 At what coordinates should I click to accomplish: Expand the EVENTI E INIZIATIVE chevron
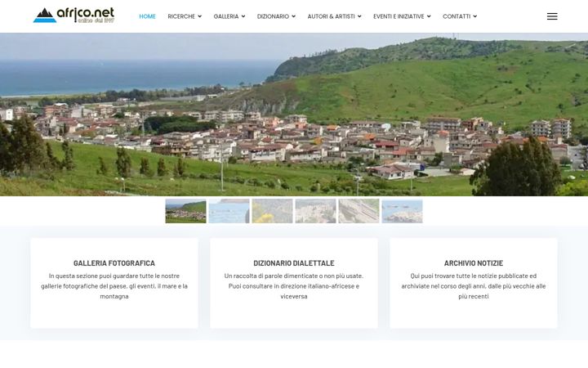429,16
